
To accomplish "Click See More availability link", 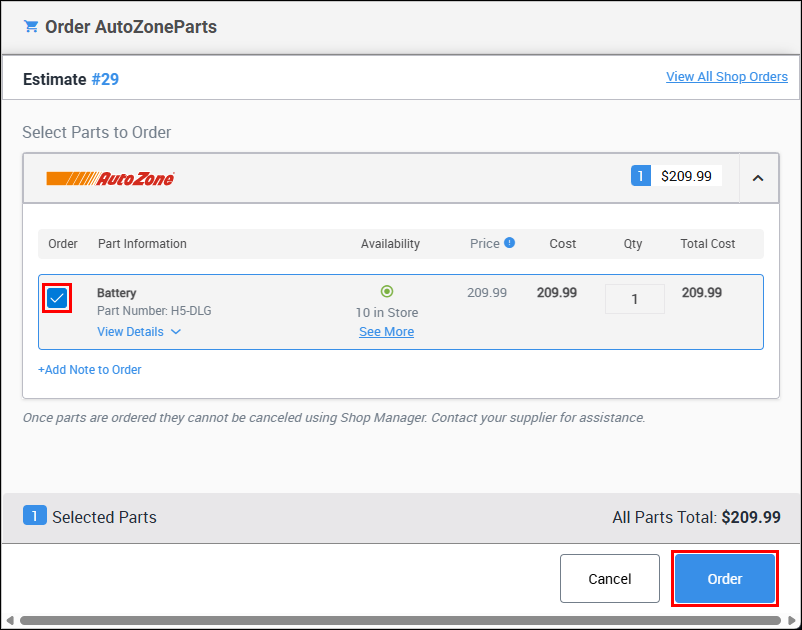I will tap(387, 332).
